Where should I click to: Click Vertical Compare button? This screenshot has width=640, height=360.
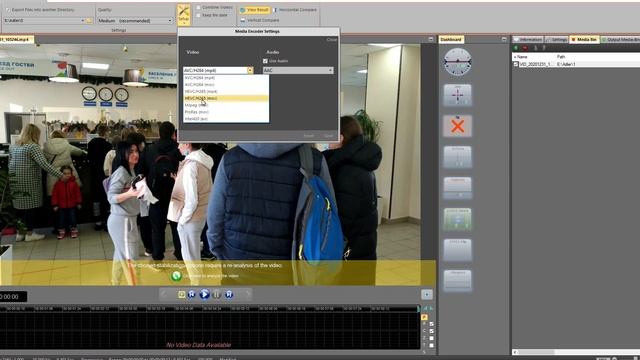pos(260,20)
